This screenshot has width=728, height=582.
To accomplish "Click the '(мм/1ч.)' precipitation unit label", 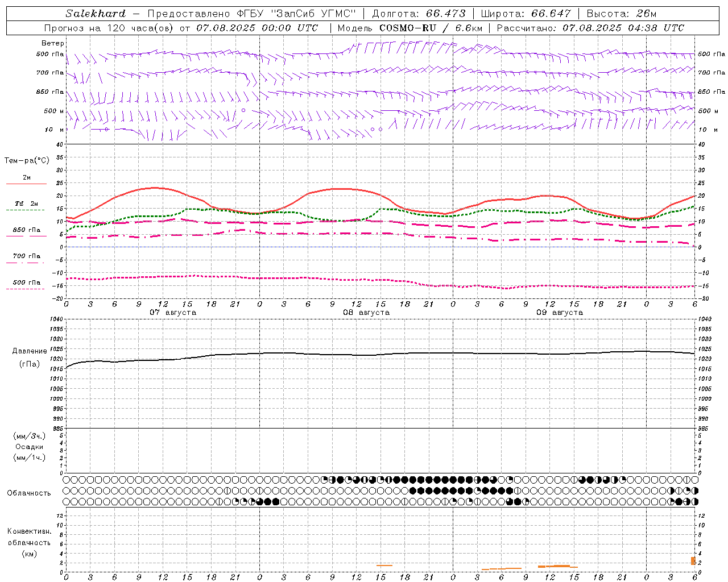I will point(30,458).
